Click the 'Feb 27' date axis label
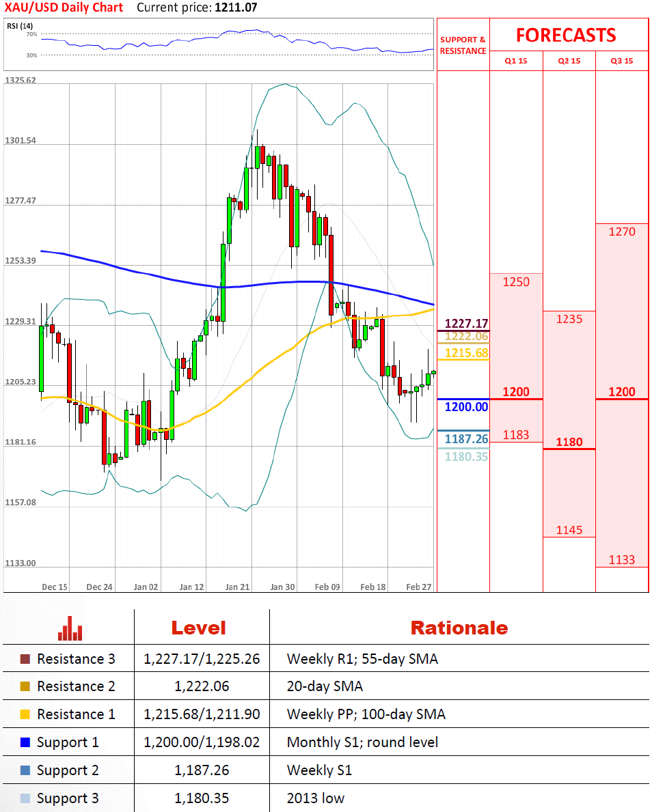The height and width of the screenshot is (812, 652). click(x=419, y=587)
